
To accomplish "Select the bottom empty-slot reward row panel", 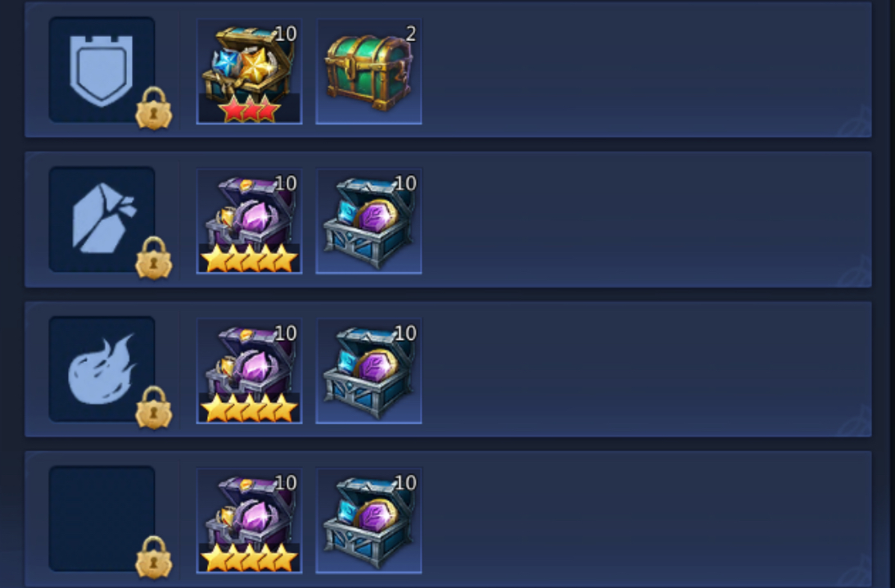I will (x=448, y=519).
